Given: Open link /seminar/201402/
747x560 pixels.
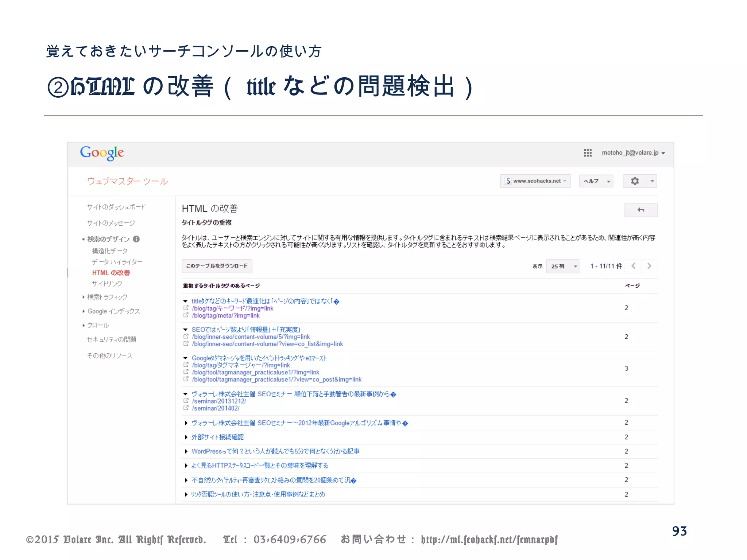Looking at the screenshot, I should pos(216,408).
